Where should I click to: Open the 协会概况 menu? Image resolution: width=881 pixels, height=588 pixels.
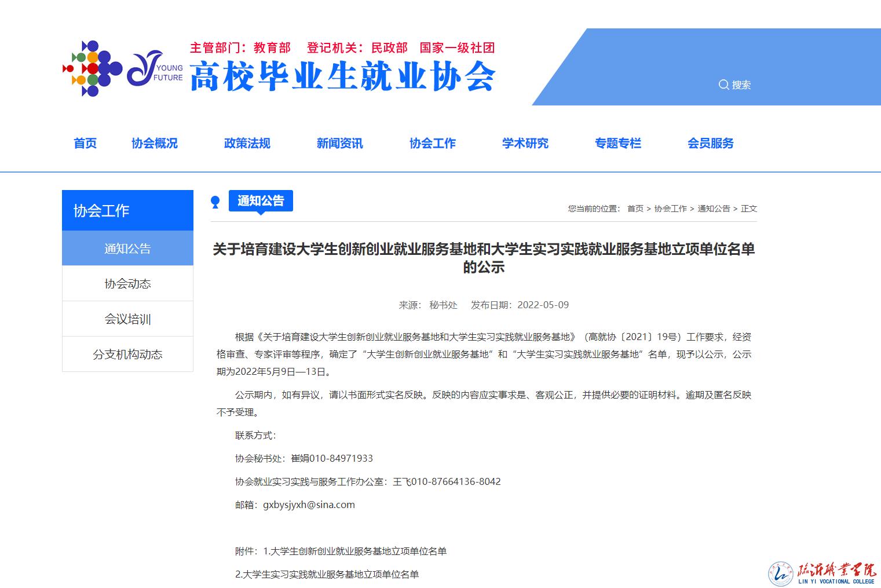[x=154, y=143]
